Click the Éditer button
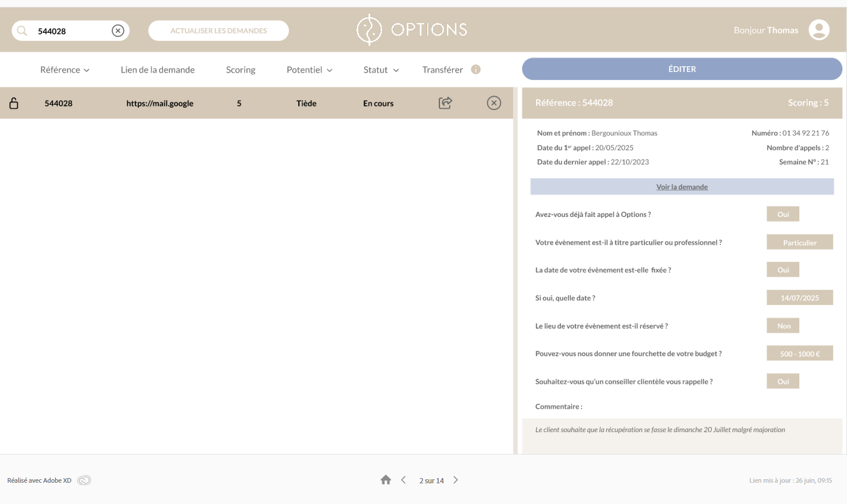Image resolution: width=847 pixels, height=504 pixels. click(x=682, y=69)
